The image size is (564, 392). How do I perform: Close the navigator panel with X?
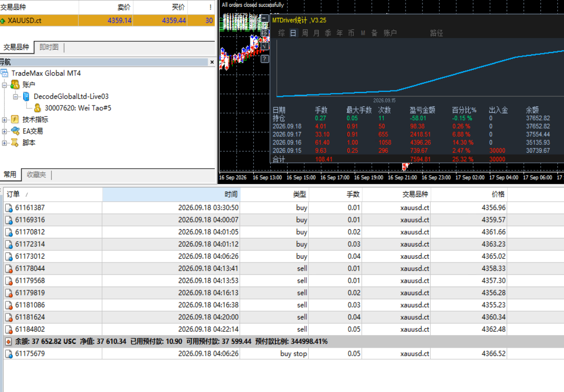pos(212,62)
